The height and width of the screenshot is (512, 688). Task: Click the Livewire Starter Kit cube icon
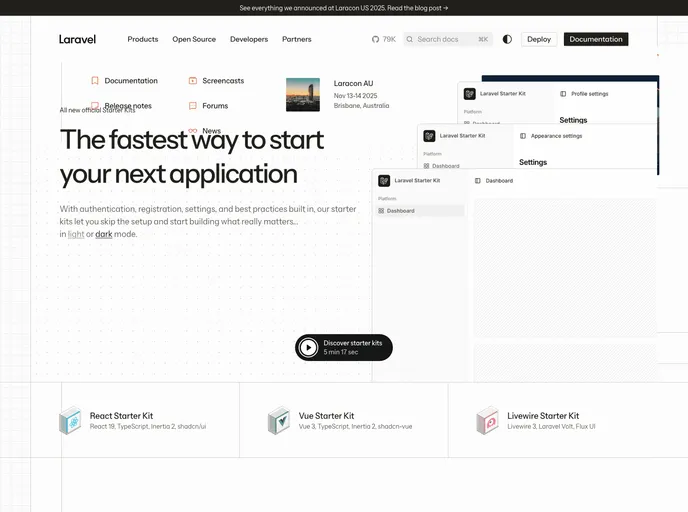point(487,420)
